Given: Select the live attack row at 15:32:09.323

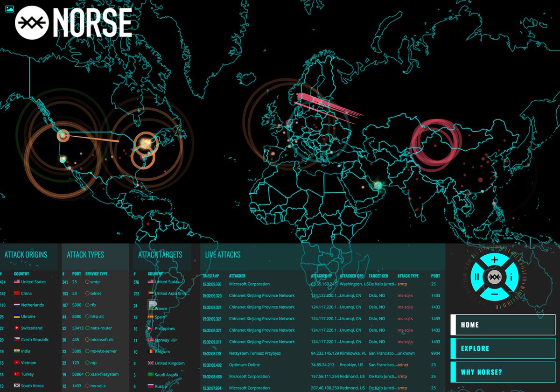Looking at the screenshot, I should click(x=322, y=295).
